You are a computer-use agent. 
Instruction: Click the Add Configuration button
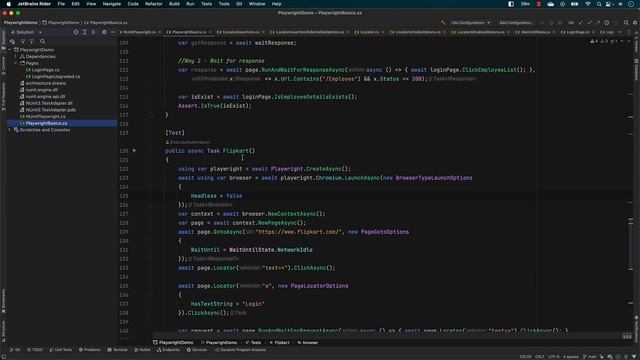coord(516,23)
